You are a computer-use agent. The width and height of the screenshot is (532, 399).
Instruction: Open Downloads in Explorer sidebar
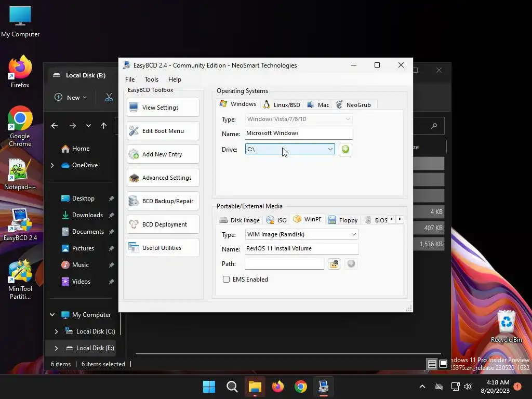(x=82, y=215)
